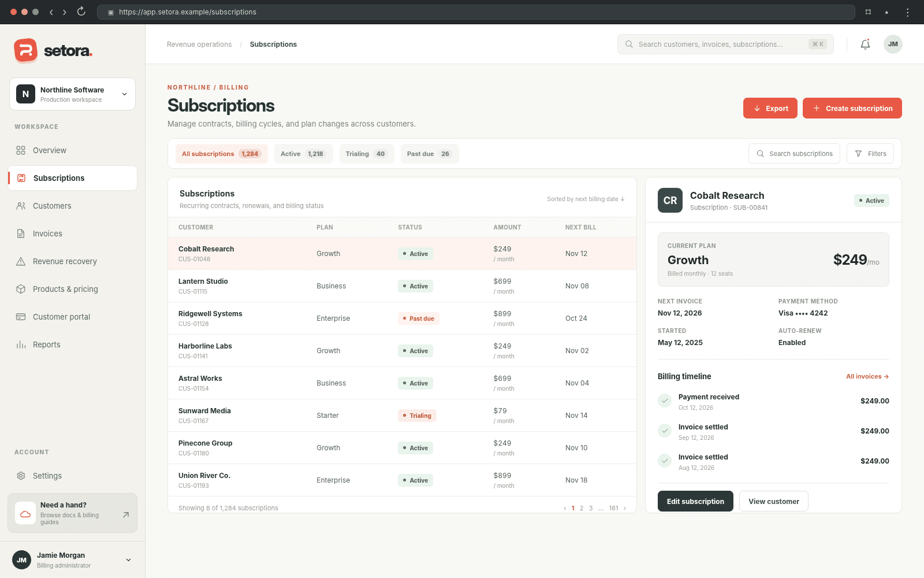The width and height of the screenshot is (924, 578).
Task: Open Customers in the sidebar
Action: 73,206
